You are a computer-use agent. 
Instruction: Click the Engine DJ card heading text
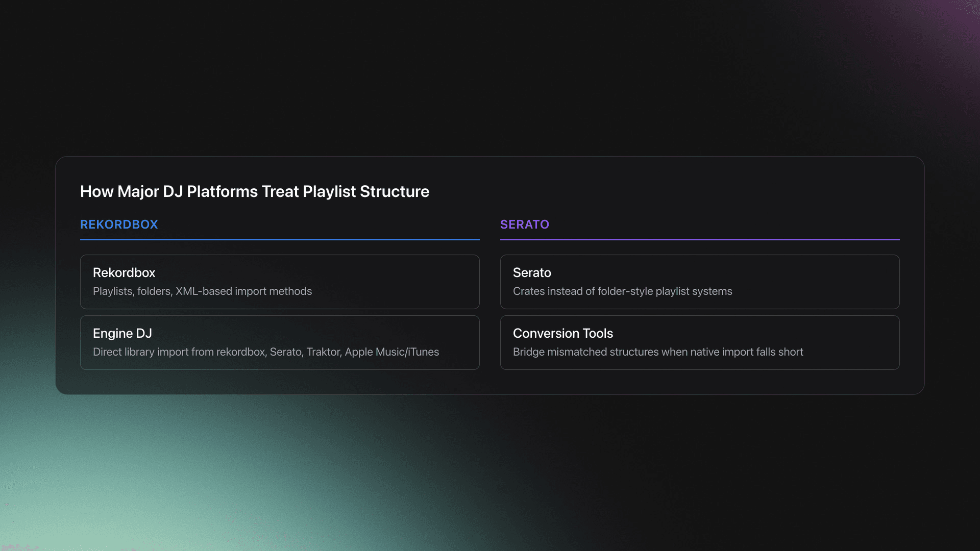point(122,333)
